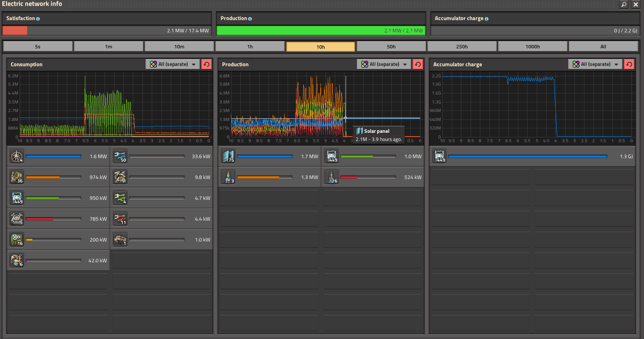Choose the 1h time range tab
The width and height of the screenshot is (644, 339).
[x=250, y=47]
